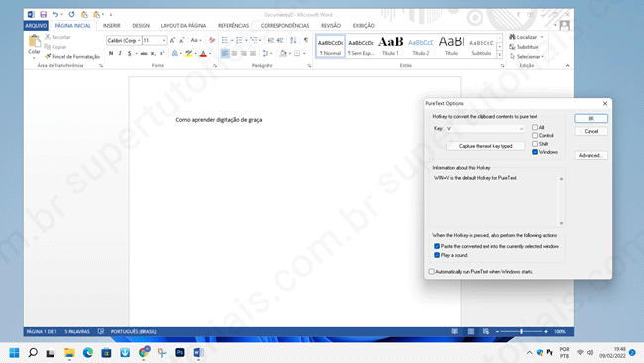Click the Windows Start button on taskbar

15,353
